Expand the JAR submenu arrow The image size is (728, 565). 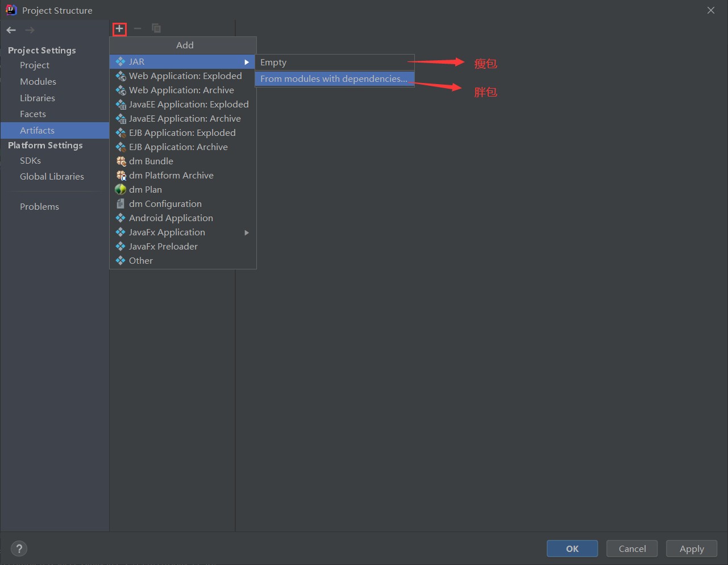click(x=247, y=62)
